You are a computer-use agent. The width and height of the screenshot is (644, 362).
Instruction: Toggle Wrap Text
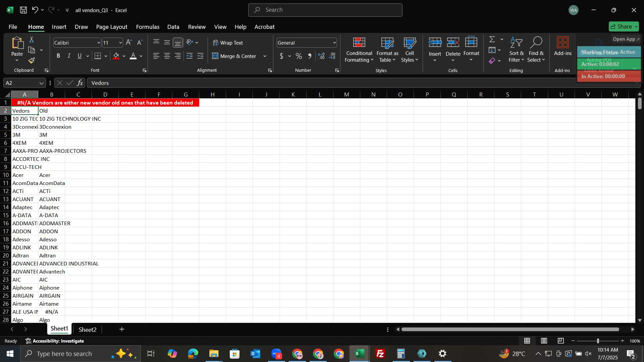(228, 43)
